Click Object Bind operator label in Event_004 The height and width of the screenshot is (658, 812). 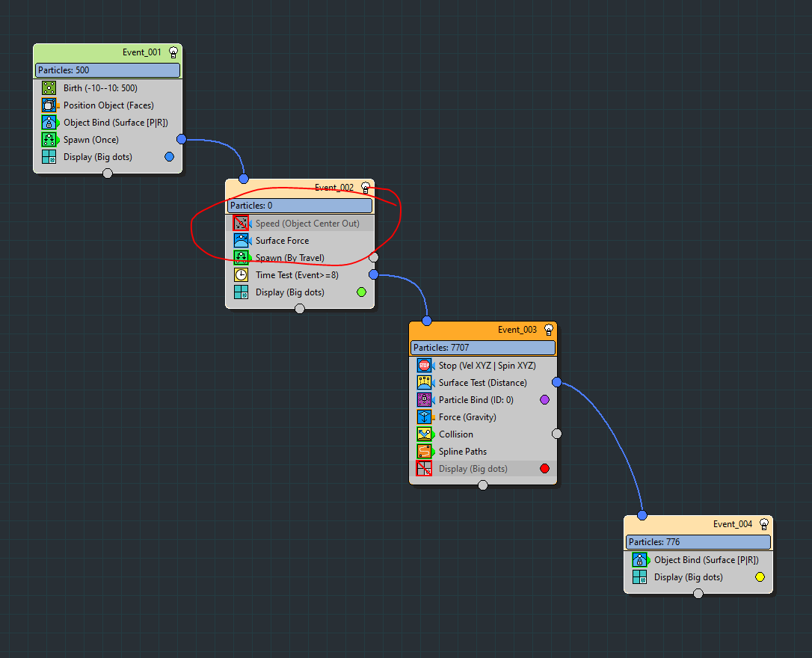point(706,560)
